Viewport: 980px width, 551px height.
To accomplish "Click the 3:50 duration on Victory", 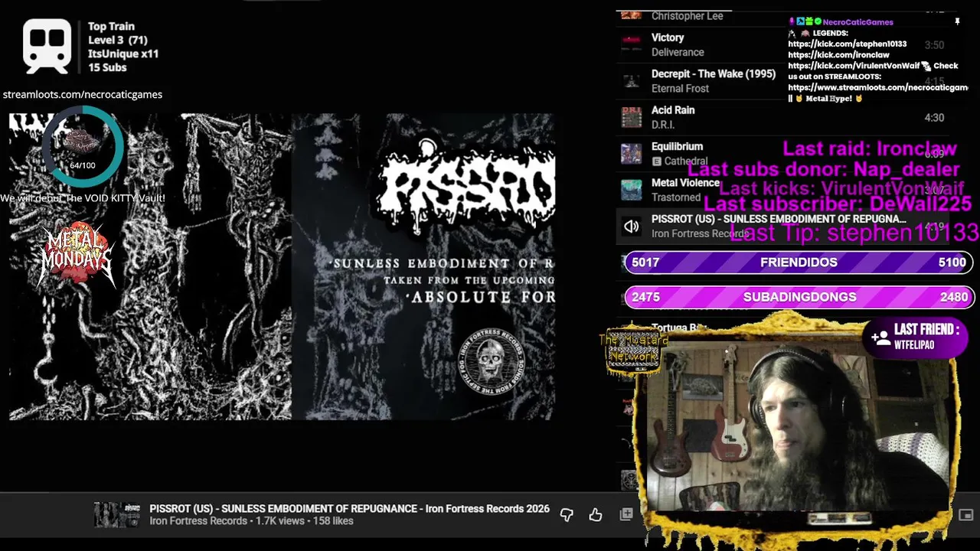I will (934, 45).
